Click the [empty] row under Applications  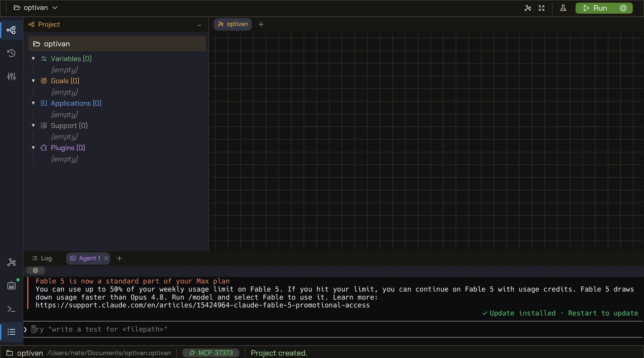(x=64, y=114)
